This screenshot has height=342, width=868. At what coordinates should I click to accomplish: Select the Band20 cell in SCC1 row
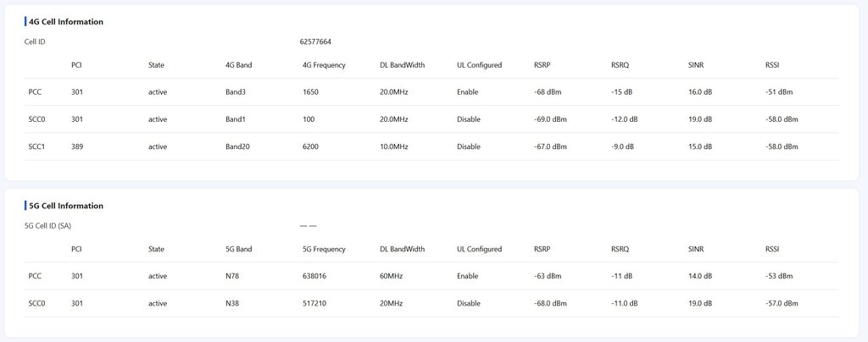[238, 146]
